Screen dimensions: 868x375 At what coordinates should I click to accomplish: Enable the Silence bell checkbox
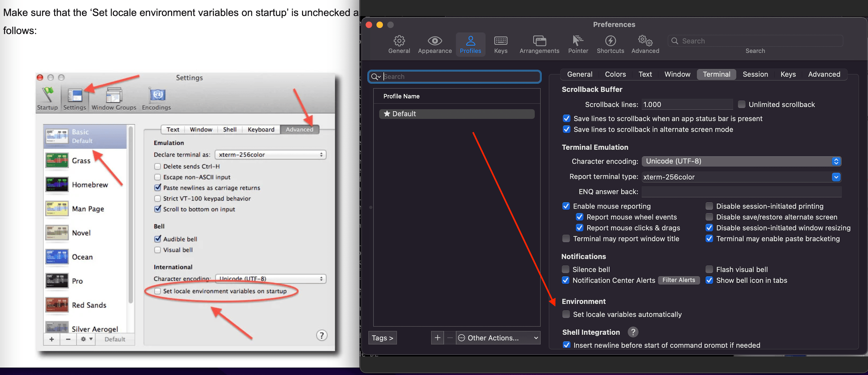[566, 269]
